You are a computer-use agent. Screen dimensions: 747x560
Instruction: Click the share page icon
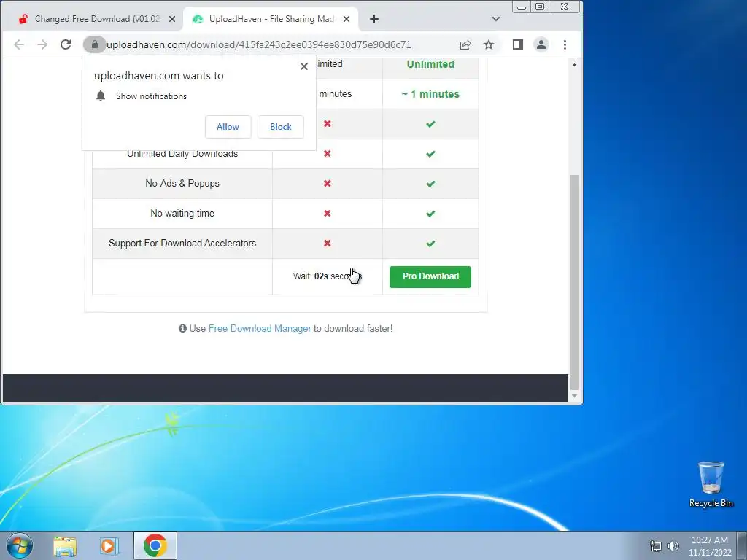click(x=465, y=44)
